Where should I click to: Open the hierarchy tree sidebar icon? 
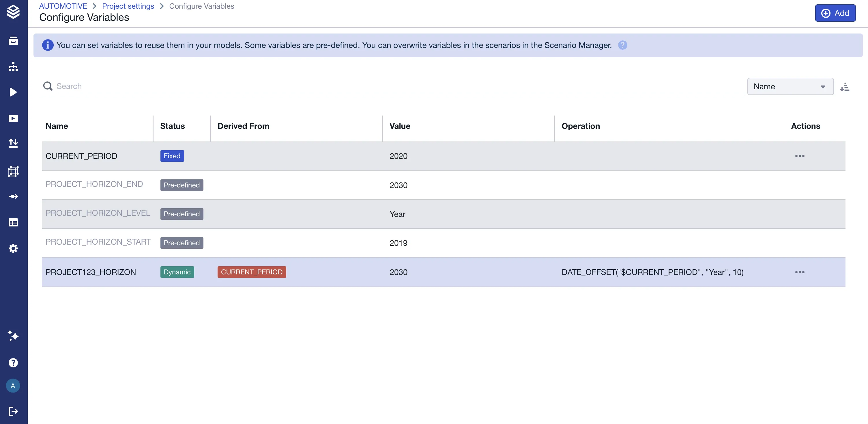[13, 66]
